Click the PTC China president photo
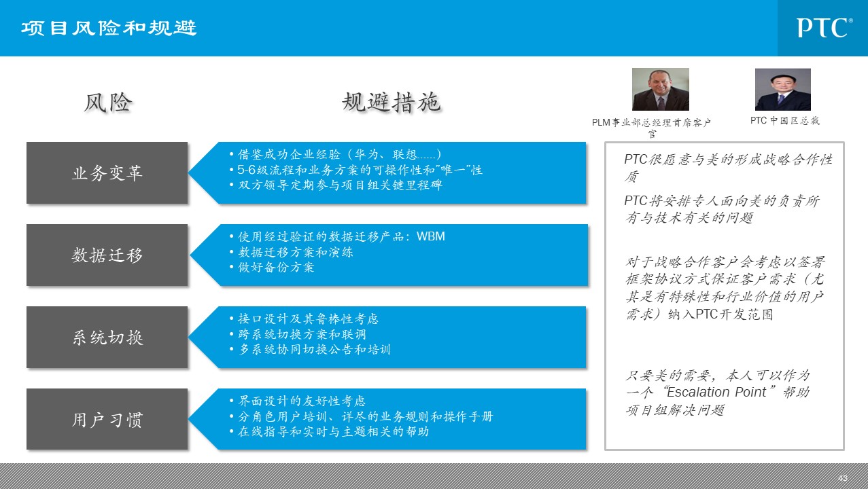Image resolution: width=868 pixels, height=489 pixels. coord(783,89)
